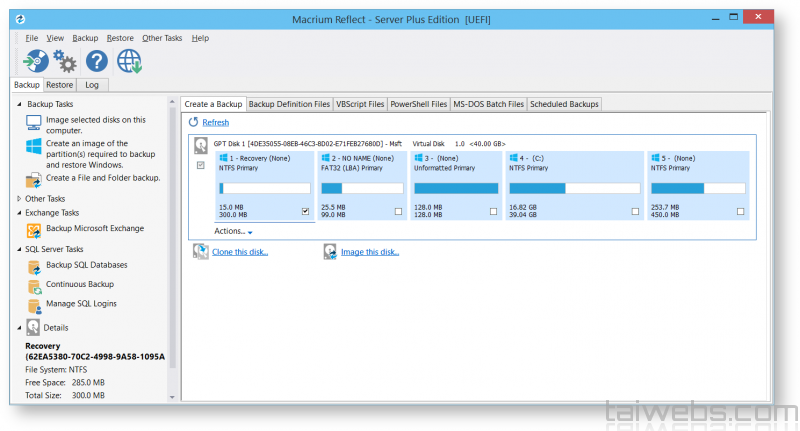The width and height of the screenshot is (800, 431).
Task: Collapse the SQL Server Tasks section
Action: point(19,248)
